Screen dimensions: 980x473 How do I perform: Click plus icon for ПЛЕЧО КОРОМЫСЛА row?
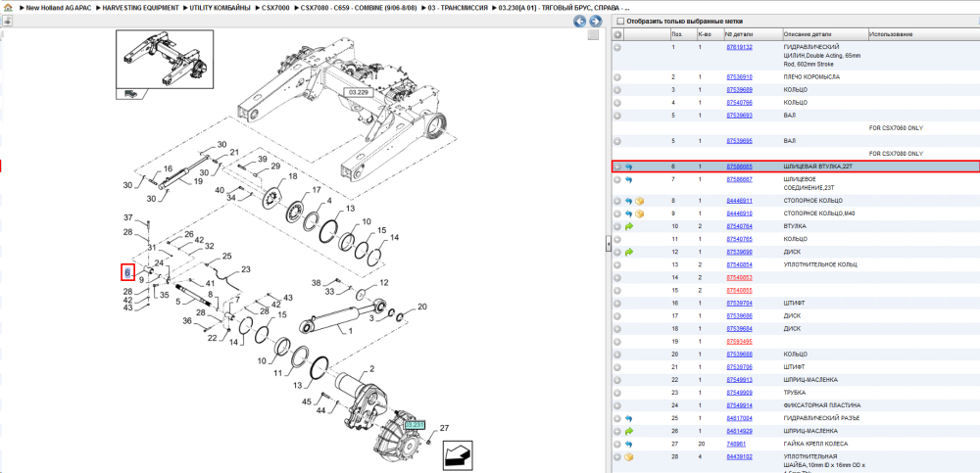click(616, 76)
